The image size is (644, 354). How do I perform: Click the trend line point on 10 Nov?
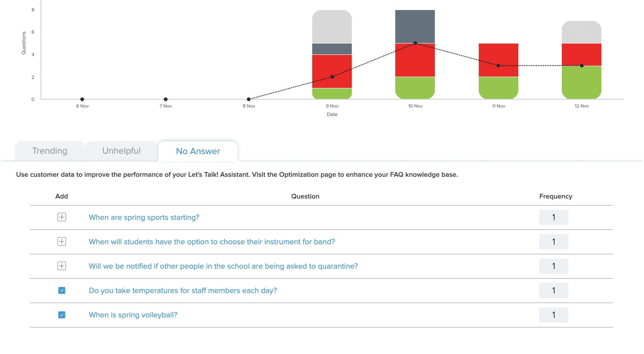click(415, 43)
